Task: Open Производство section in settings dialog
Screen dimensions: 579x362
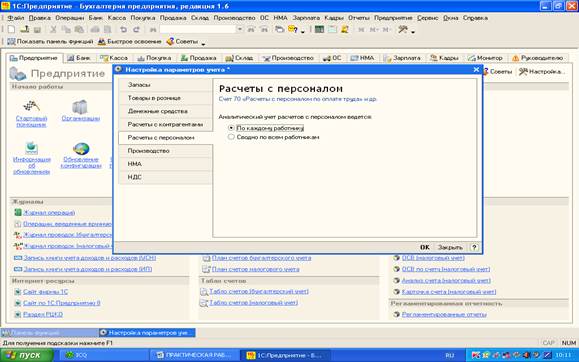Action: (x=165, y=151)
